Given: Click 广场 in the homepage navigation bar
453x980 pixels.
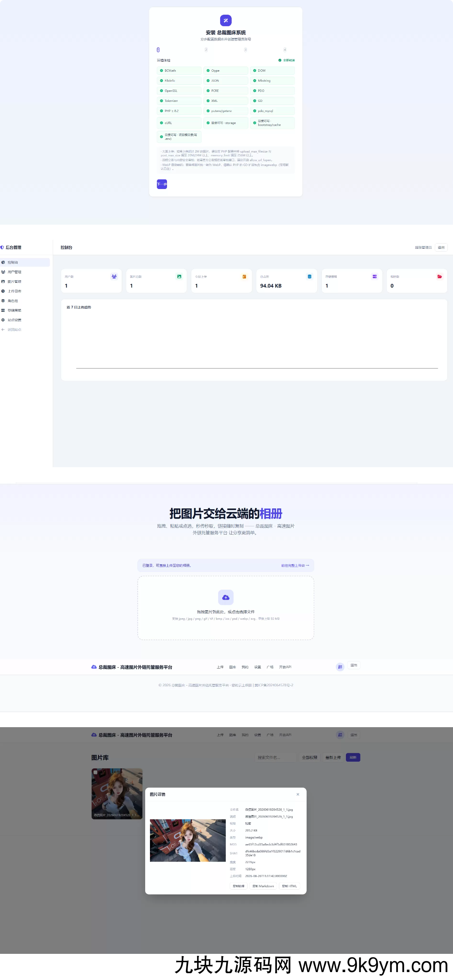Looking at the screenshot, I should (270, 667).
